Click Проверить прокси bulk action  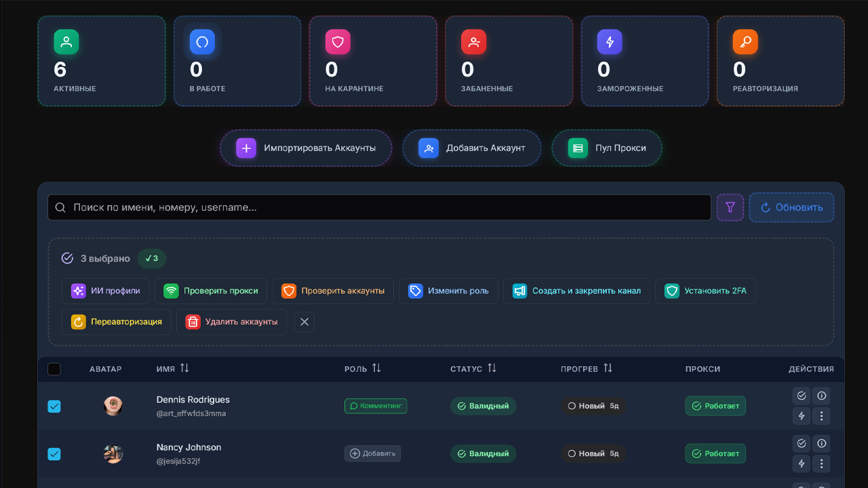coord(211,291)
